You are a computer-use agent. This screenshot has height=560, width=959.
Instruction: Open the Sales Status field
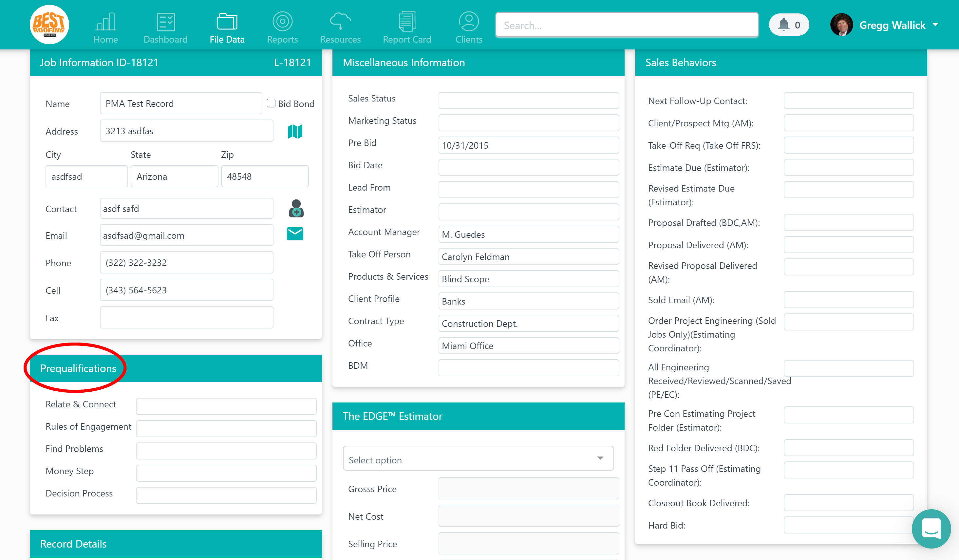tap(529, 101)
